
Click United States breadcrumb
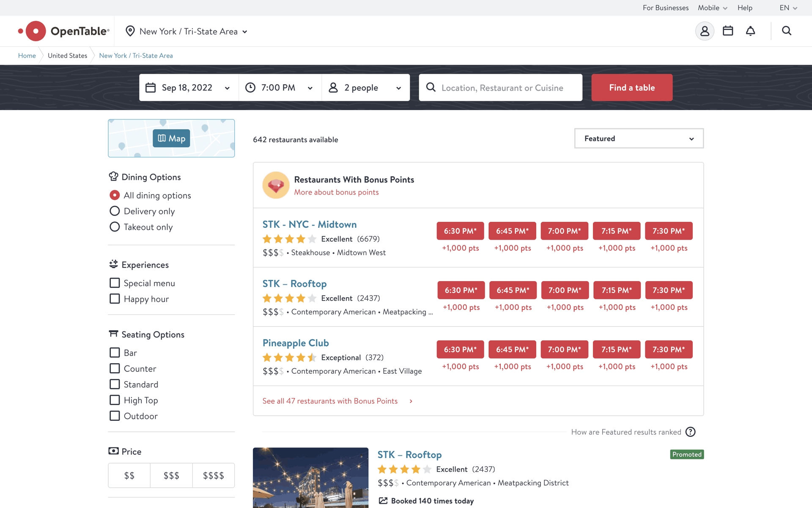coord(67,55)
